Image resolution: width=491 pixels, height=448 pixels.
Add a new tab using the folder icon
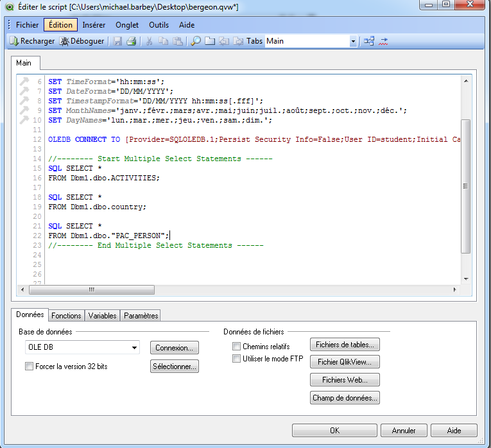[211, 41]
